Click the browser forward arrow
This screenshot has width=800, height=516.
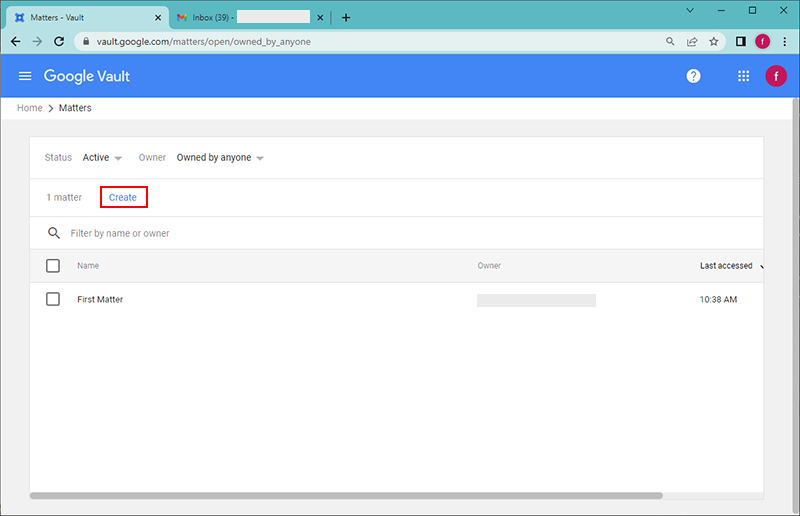pyautogui.click(x=37, y=41)
